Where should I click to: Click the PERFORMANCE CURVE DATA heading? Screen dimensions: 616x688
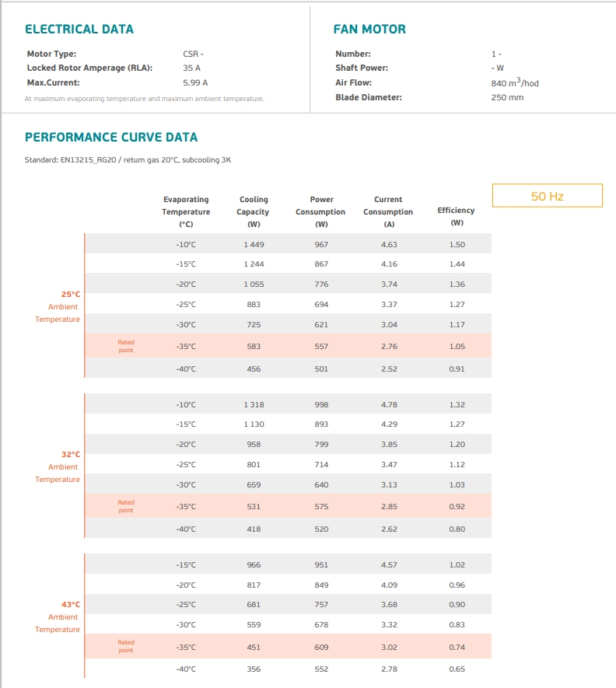(x=111, y=138)
